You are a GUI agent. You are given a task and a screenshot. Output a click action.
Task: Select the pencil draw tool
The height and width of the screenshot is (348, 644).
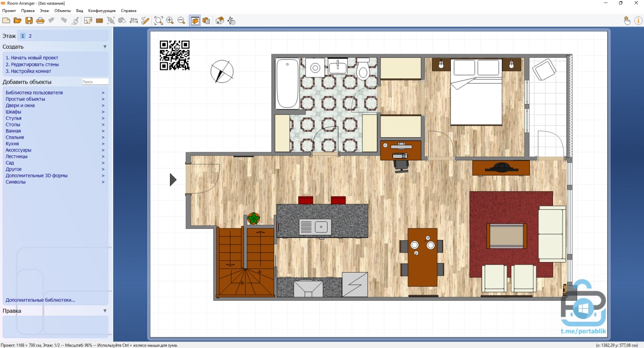coord(145,21)
